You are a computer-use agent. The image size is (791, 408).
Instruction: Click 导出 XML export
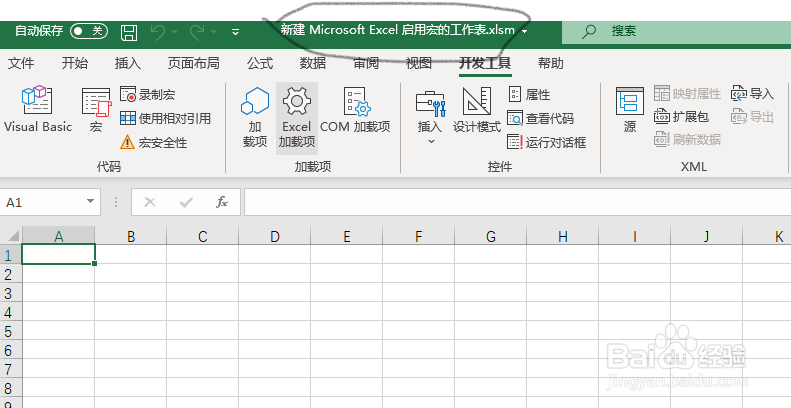click(x=753, y=116)
